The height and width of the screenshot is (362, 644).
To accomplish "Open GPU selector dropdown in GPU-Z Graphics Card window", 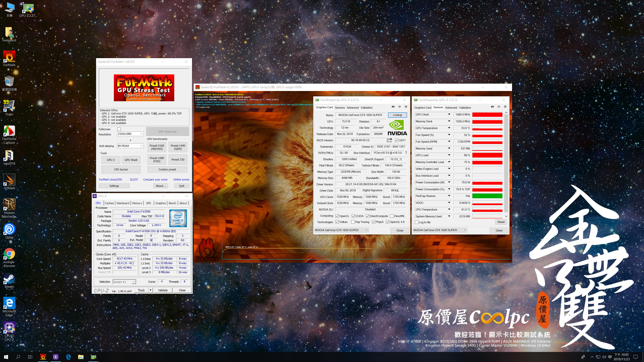I will (341, 230).
